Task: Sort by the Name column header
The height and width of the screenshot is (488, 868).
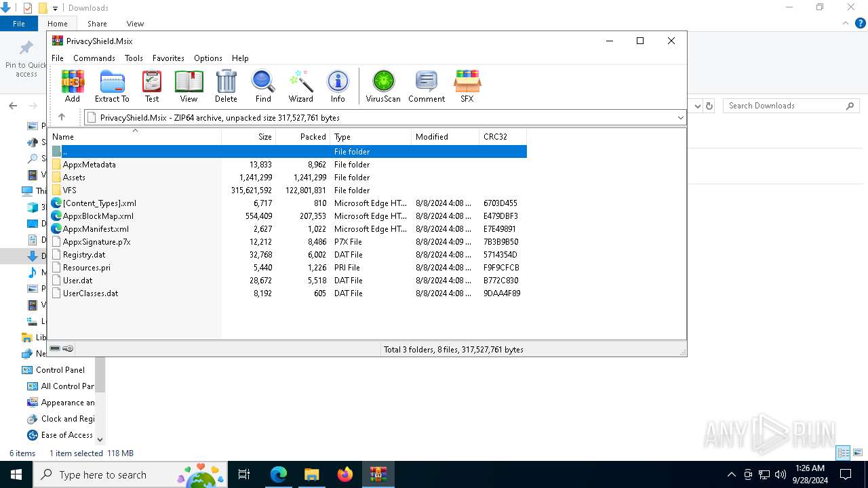Action: pyautogui.click(x=136, y=136)
